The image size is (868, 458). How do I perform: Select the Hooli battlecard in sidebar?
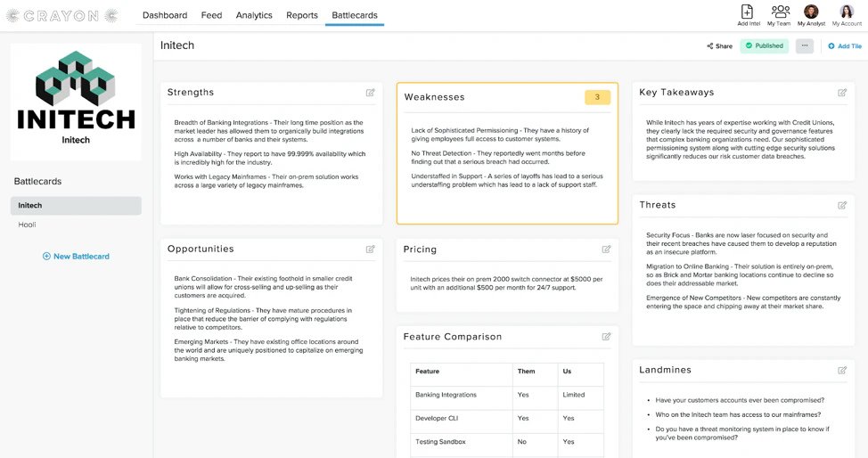[x=27, y=225]
